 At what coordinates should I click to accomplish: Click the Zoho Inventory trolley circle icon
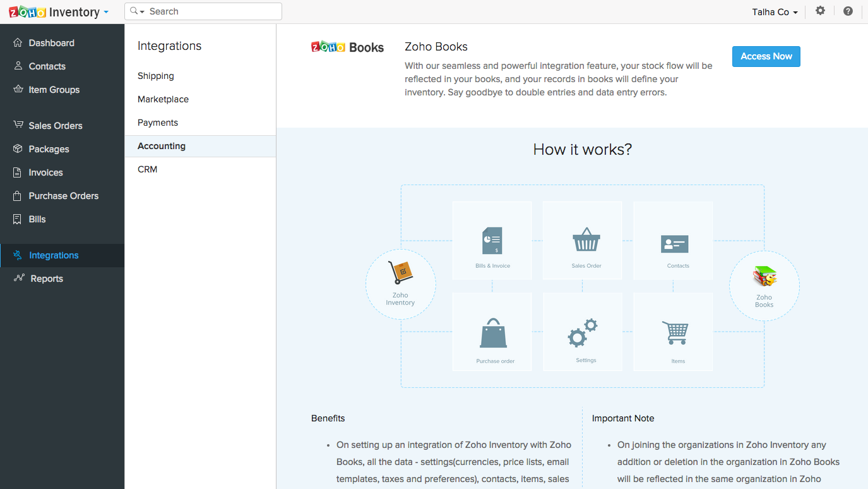pyautogui.click(x=400, y=273)
